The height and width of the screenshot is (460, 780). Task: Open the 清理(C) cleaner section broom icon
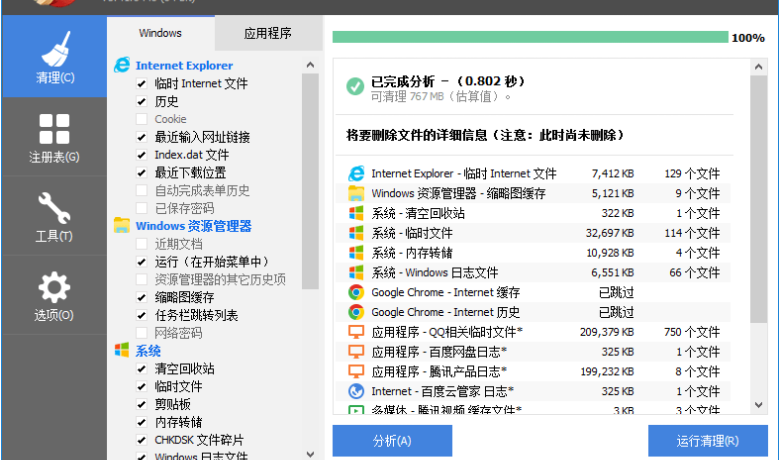coord(55,50)
